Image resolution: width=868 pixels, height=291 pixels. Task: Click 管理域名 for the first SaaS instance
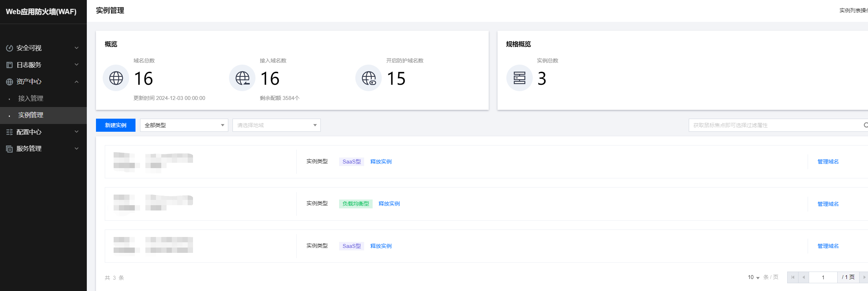(828, 162)
